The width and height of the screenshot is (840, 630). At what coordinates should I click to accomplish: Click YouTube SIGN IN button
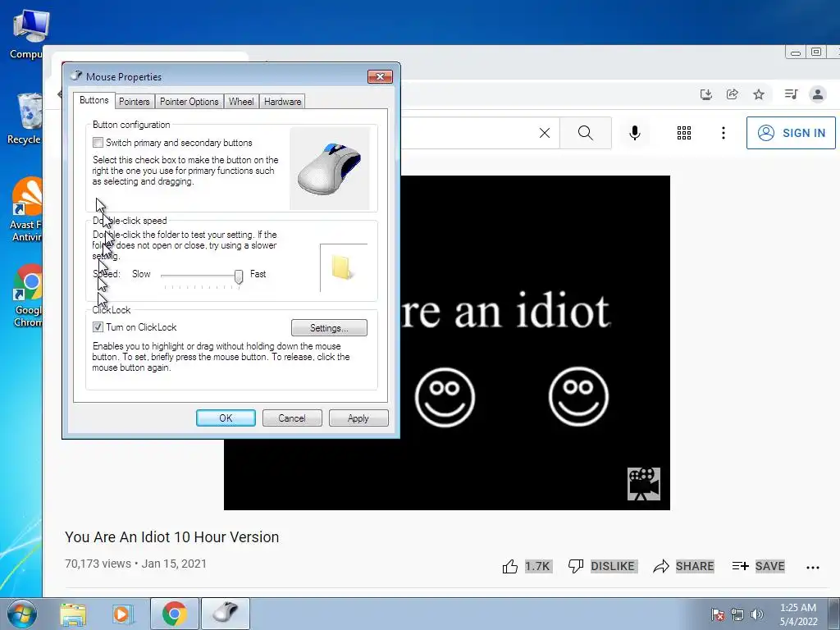click(791, 133)
